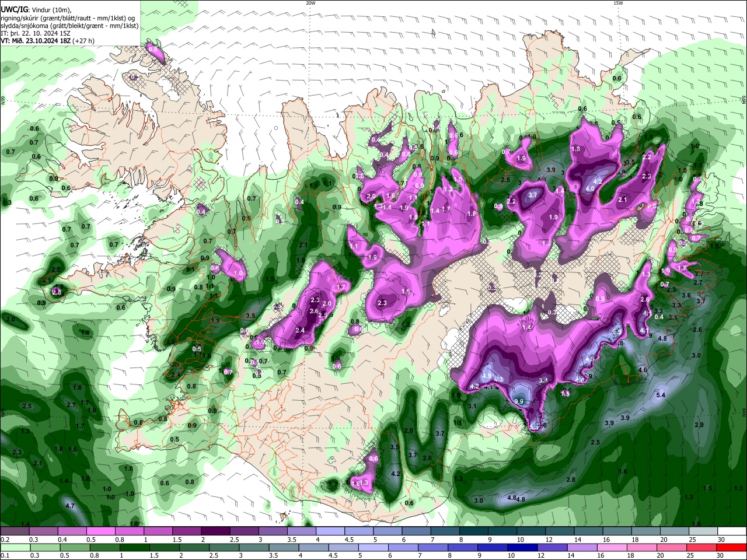Click the 4.6 precipitation value on the map
The image size is (747, 560).
(x=643, y=370)
